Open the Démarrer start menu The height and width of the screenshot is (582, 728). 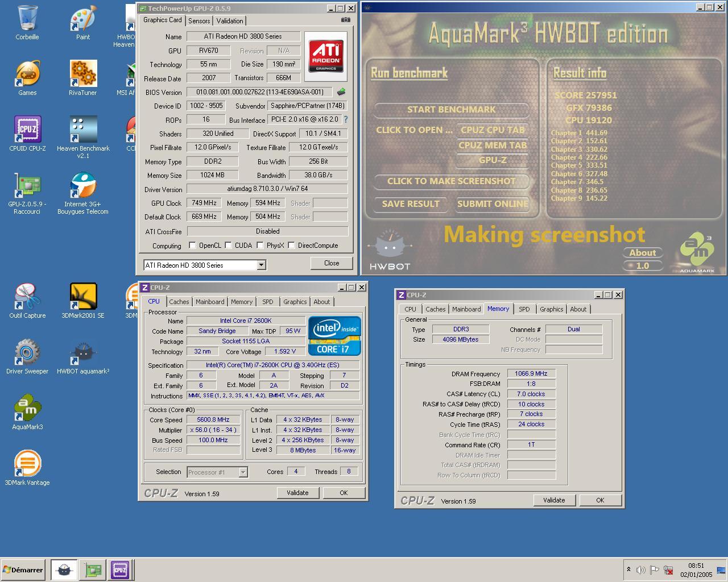click(23, 569)
